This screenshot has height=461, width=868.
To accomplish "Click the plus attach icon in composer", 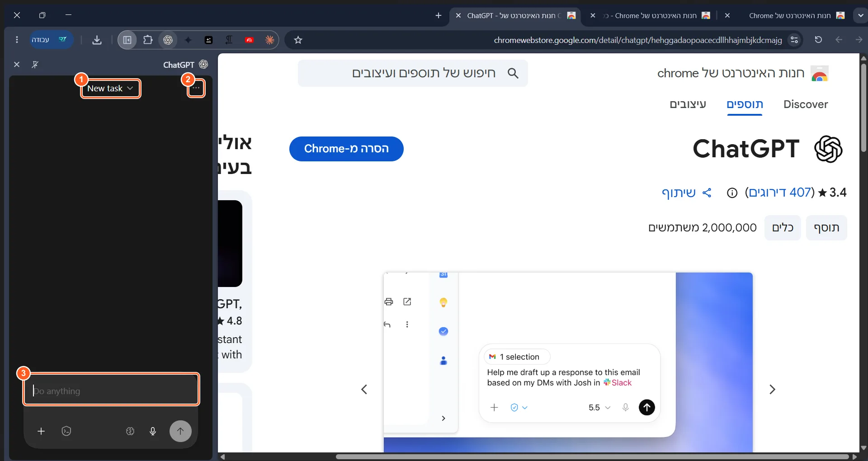I will 41,431.
